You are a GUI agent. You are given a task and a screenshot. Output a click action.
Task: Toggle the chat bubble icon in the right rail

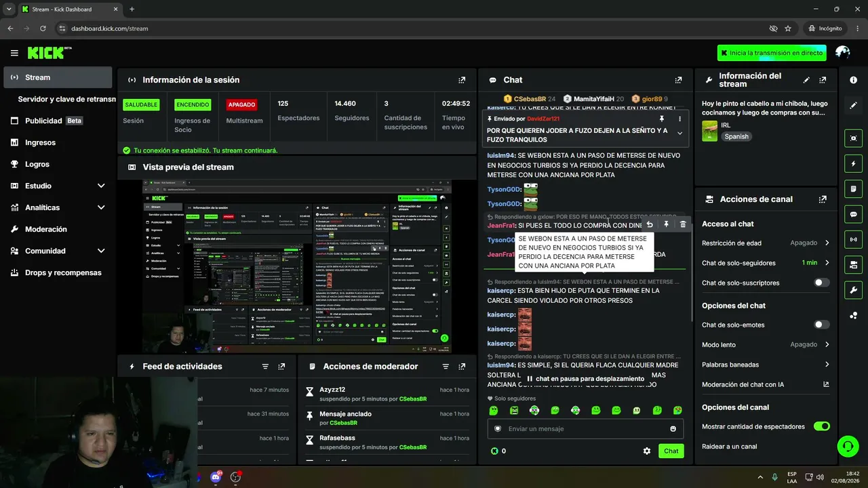854,214
